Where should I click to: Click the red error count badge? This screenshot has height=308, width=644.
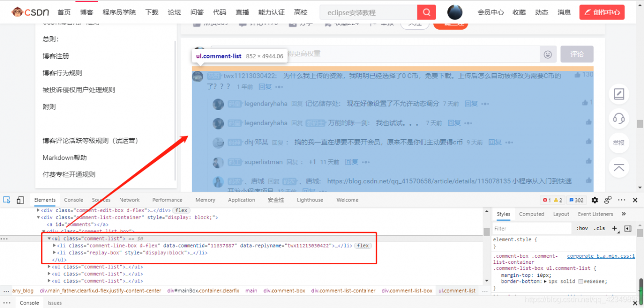(x=547, y=200)
